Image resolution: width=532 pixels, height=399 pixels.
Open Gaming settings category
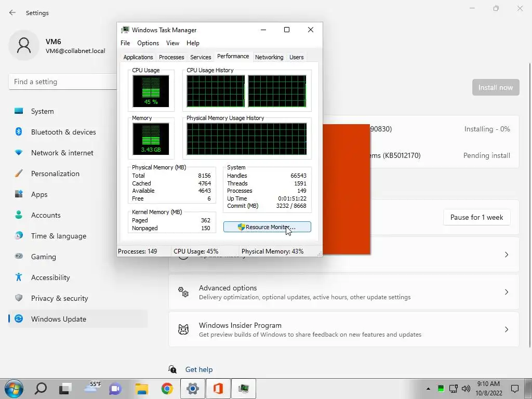pyautogui.click(x=78, y=257)
